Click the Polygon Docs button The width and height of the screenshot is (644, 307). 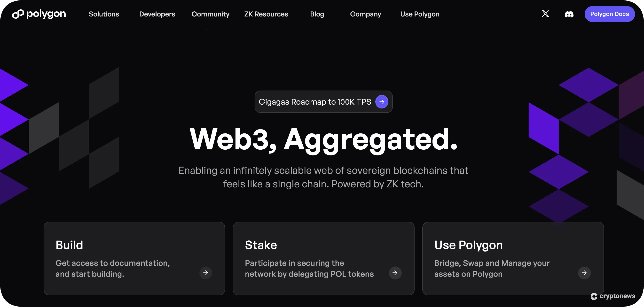(x=610, y=14)
